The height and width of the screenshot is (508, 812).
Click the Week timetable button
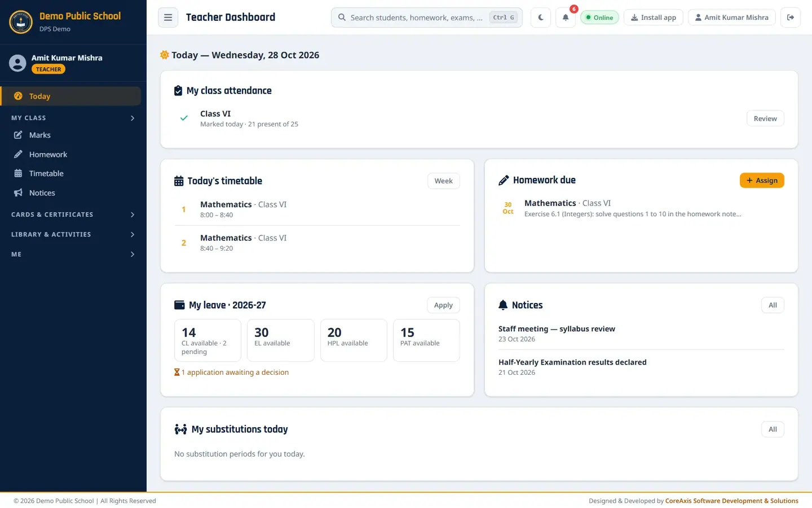(x=443, y=181)
